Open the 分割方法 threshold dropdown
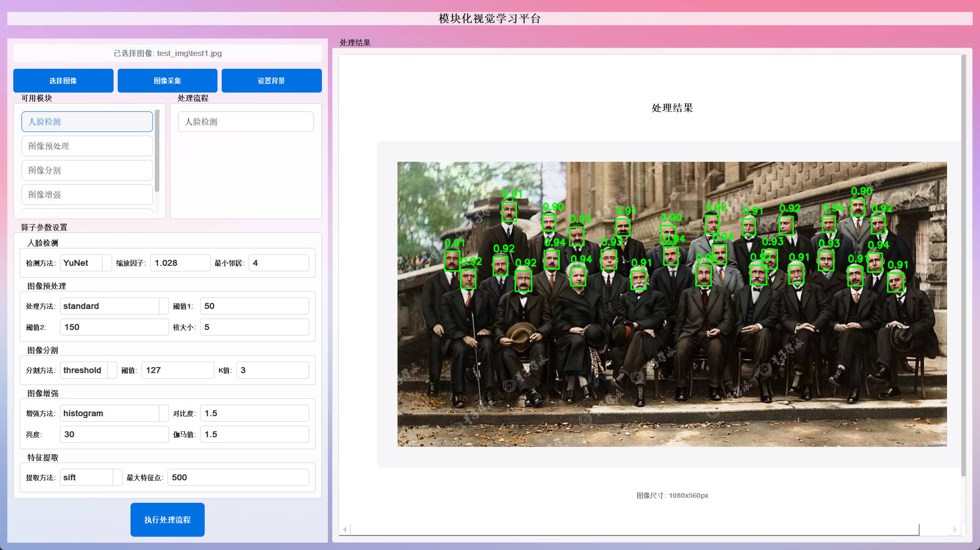 (x=88, y=370)
